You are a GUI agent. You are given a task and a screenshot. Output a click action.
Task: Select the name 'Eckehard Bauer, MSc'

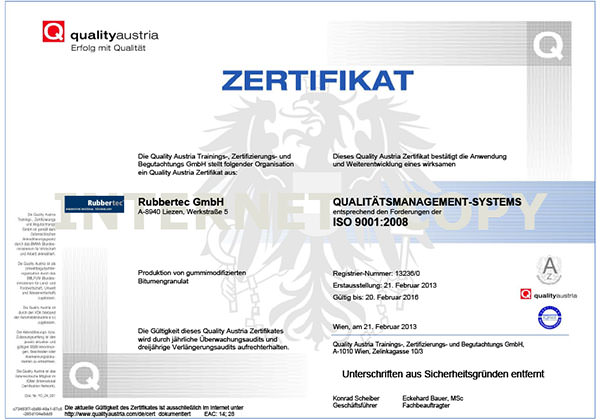click(433, 398)
